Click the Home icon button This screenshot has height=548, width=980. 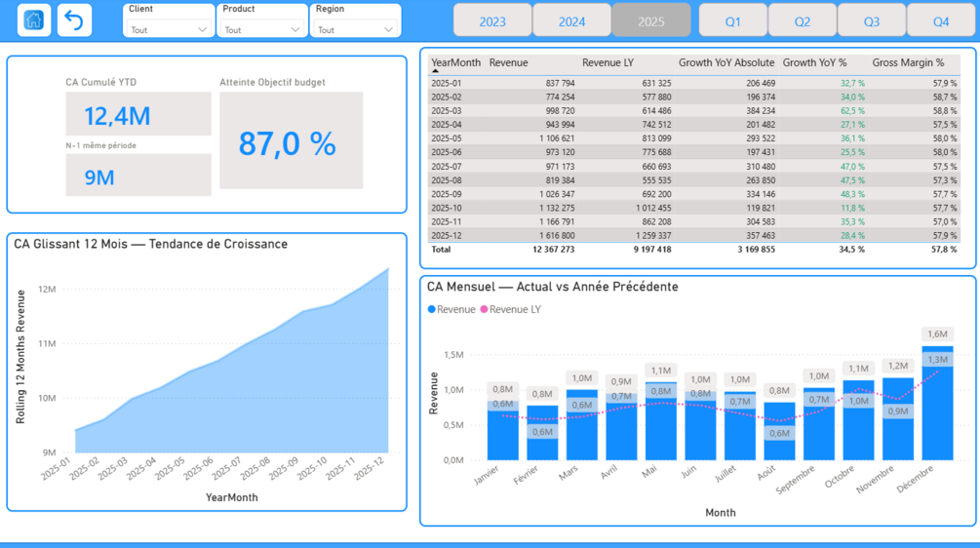[34, 20]
